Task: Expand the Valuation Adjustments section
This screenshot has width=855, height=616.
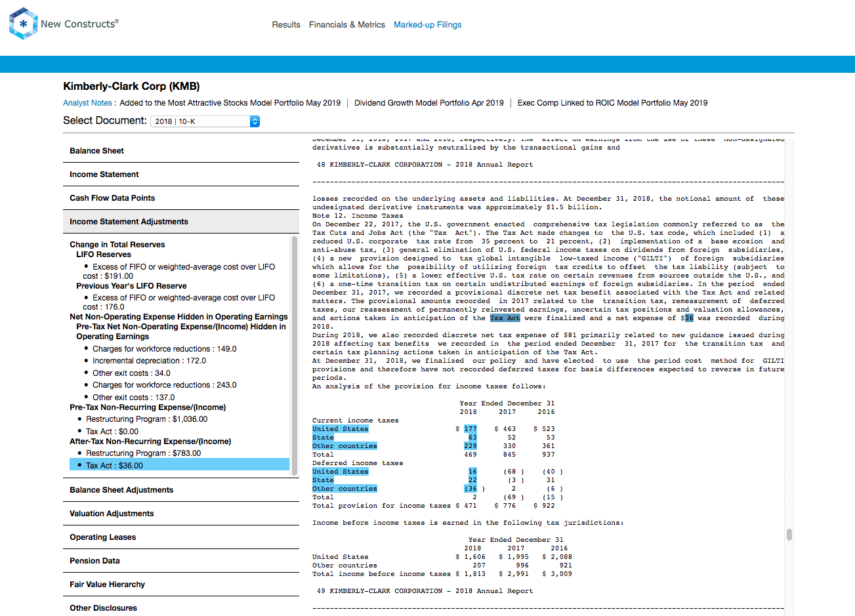Action: (x=181, y=514)
